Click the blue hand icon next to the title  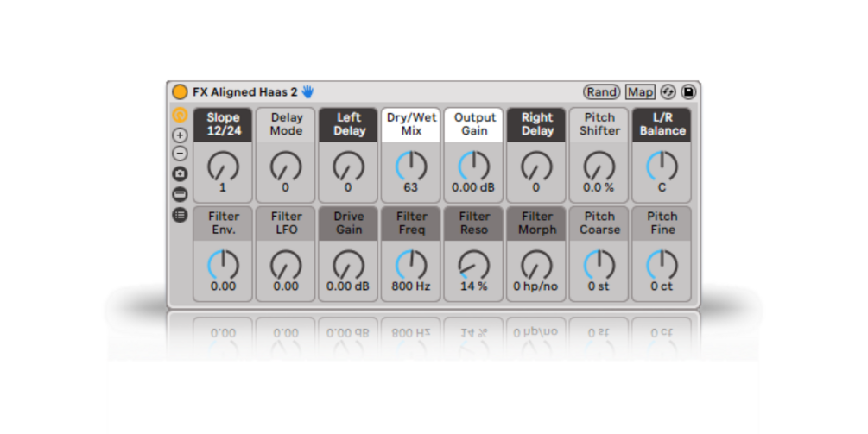point(307,91)
